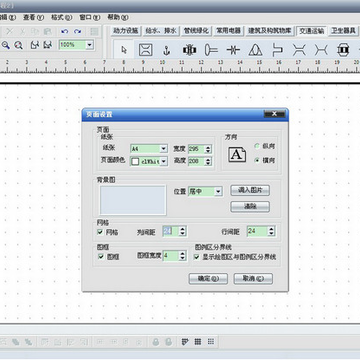Open the 窗口(W) menu
Image resolution: width=360 pixels, height=360 pixels.
click(x=90, y=17)
